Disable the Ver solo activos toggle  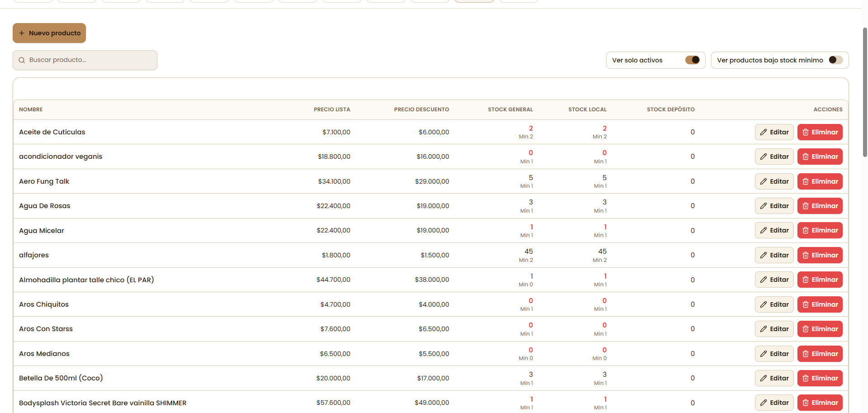tap(693, 60)
